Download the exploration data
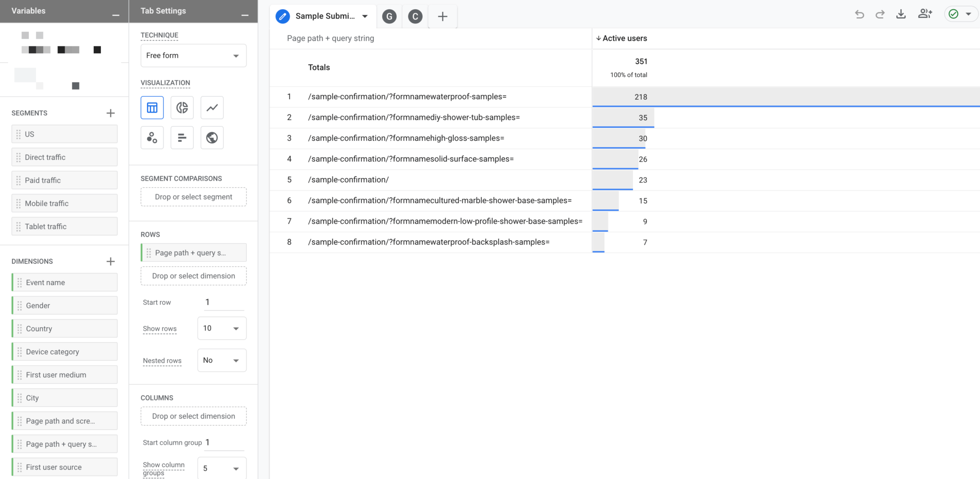The image size is (980, 479). tap(901, 14)
